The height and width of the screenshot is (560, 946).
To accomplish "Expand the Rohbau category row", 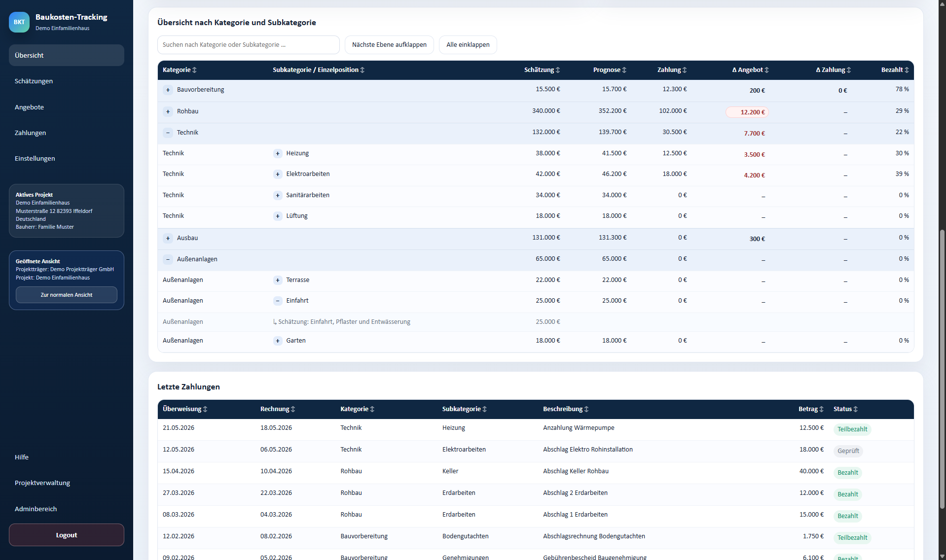I will point(168,111).
